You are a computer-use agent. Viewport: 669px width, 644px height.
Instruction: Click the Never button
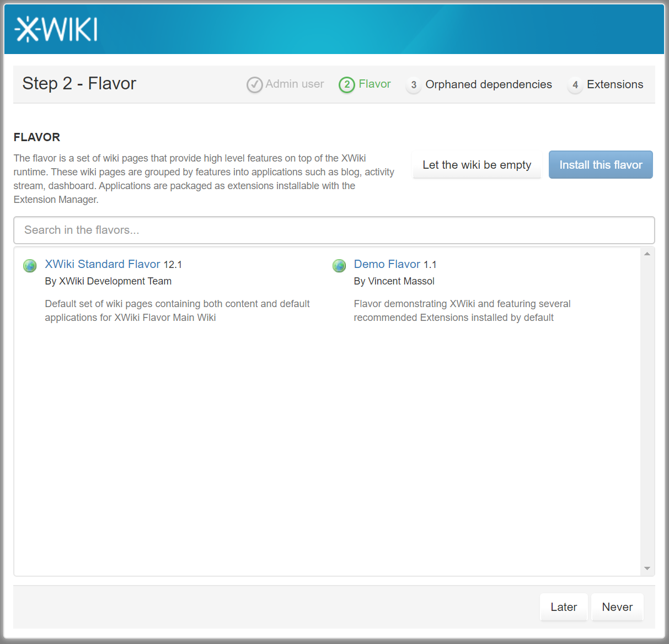617,607
